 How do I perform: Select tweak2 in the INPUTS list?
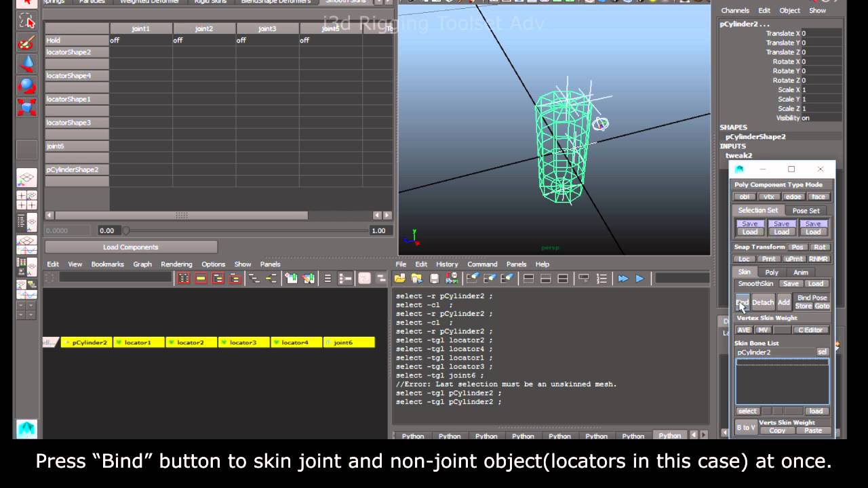738,155
